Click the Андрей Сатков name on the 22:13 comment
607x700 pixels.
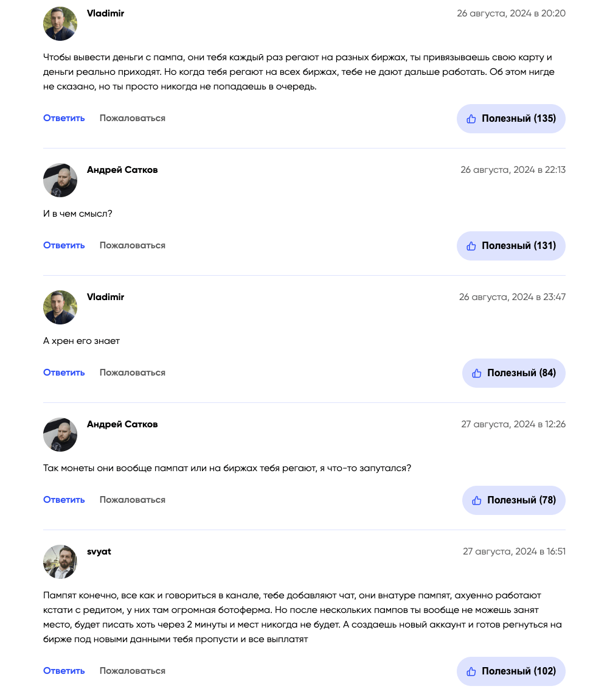(x=122, y=170)
